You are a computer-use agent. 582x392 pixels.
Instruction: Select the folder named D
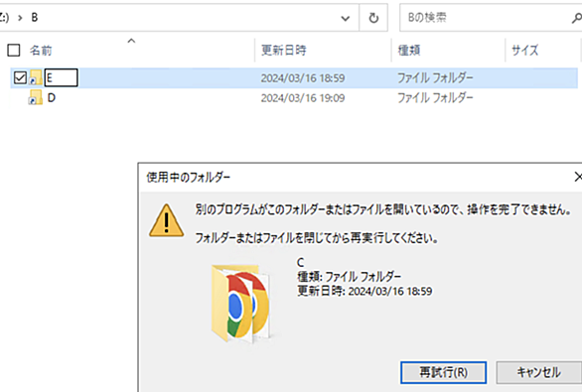coord(52,98)
